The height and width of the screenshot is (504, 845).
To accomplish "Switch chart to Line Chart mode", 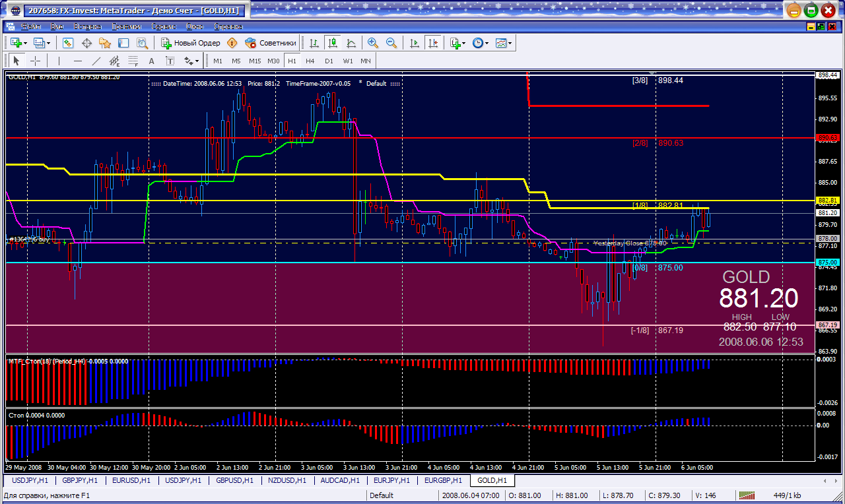I will (x=351, y=43).
